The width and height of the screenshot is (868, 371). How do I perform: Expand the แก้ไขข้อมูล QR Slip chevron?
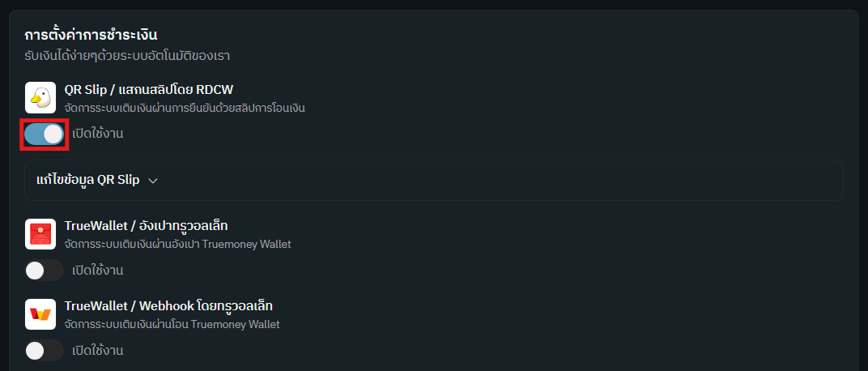tap(153, 181)
